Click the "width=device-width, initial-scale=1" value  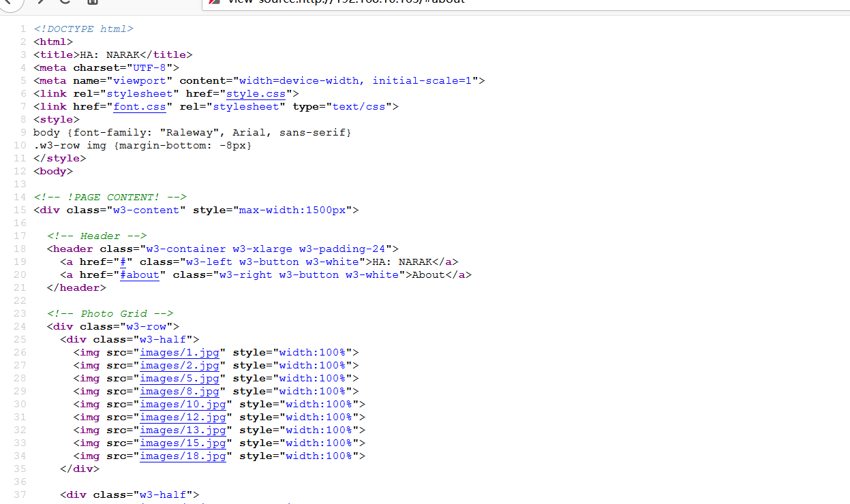coord(356,80)
